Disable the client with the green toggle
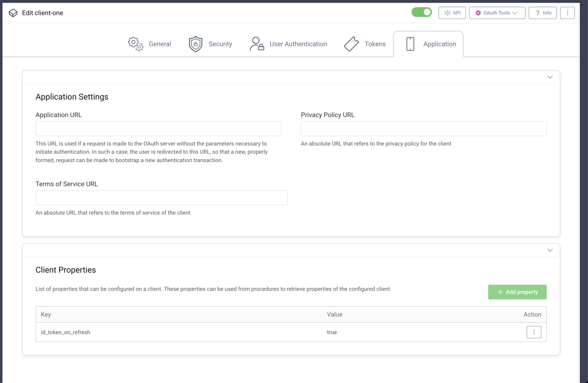This screenshot has height=383, width=588. pyautogui.click(x=421, y=12)
